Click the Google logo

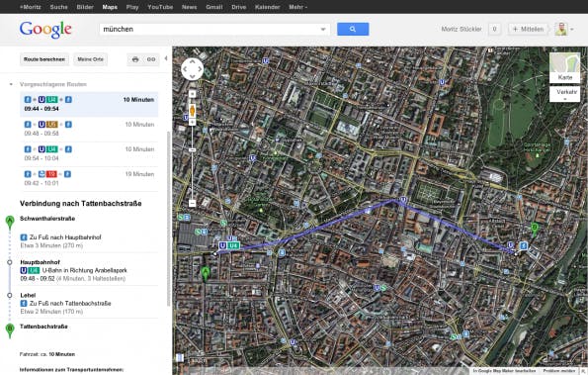[x=45, y=30]
